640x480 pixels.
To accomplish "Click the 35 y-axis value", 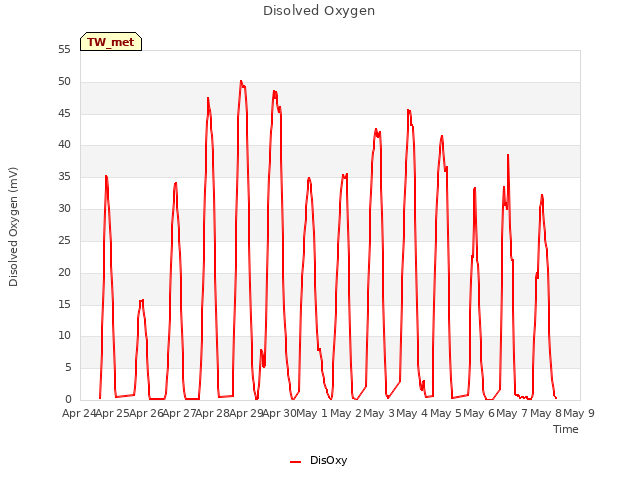I will (64, 177).
